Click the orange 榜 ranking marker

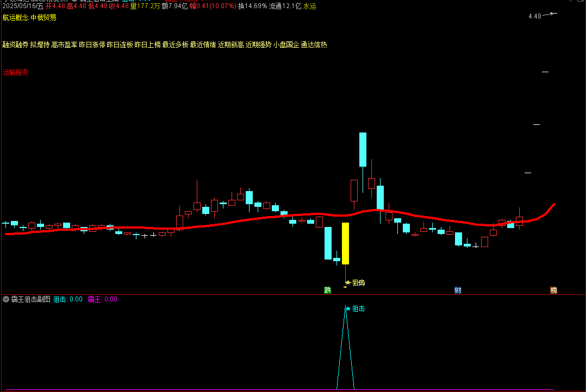click(x=553, y=290)
